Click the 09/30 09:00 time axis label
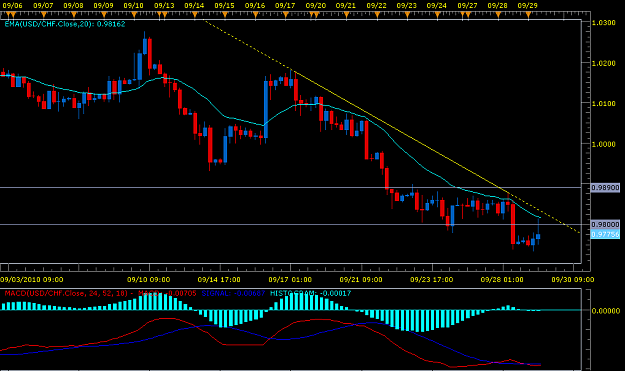The image size is (625, 371). tap(573, 280)
